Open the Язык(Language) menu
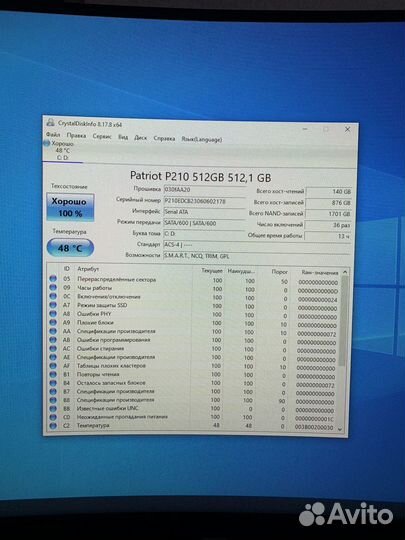 202,139
